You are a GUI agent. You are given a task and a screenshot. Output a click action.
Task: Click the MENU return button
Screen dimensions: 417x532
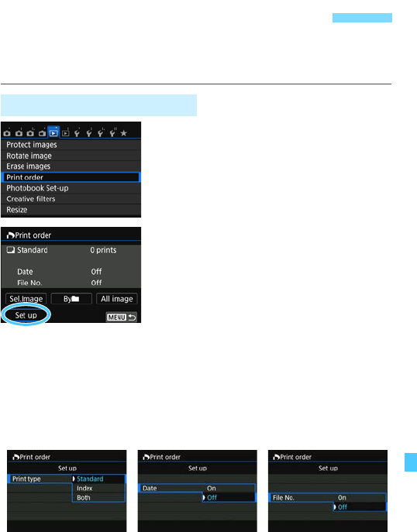point(121,317)
